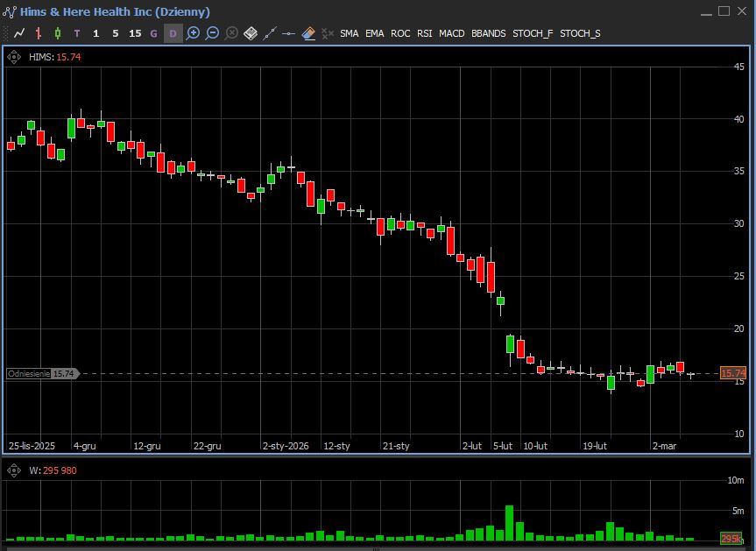Enable the hourly (G) interval
Viewport: 756px width, 551px height.
coord(154,33)
